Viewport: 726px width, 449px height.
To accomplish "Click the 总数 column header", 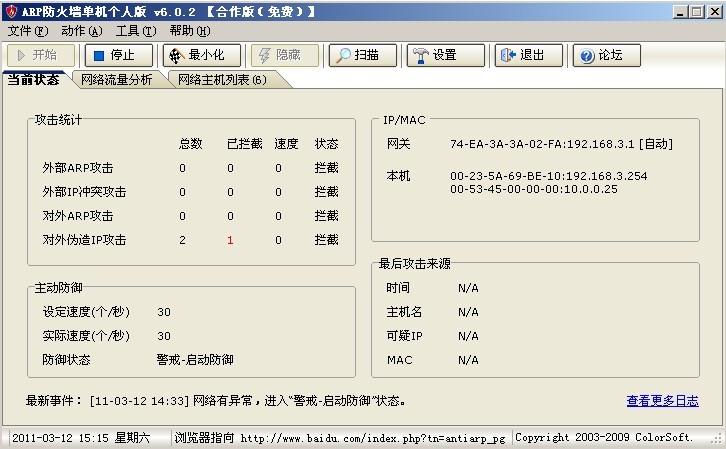I will point(191,144).
